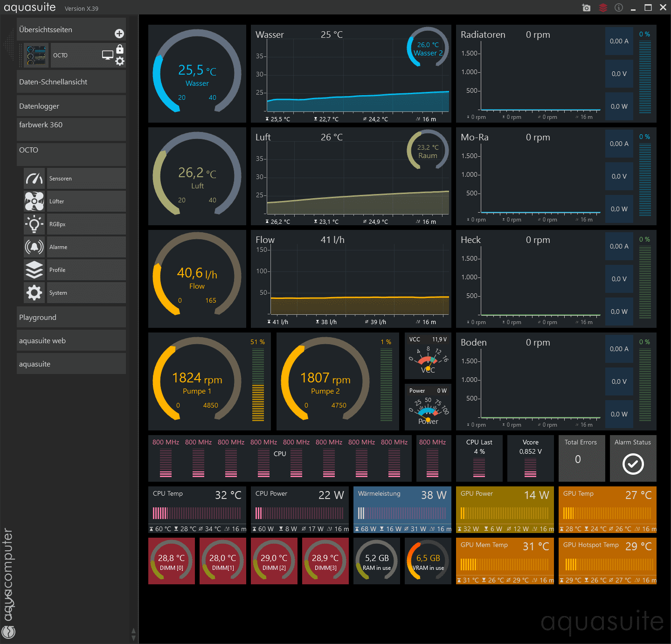The width and height of the screenshot is (671, 644).
Task: Expand the Datenlogger section
Action: click(x=71, y=106)
